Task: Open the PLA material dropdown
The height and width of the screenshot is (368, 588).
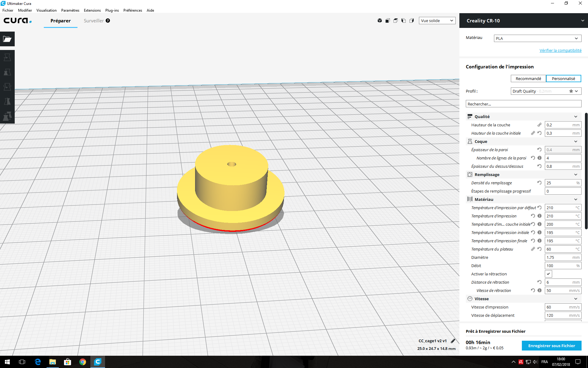Action: (537, 38)
